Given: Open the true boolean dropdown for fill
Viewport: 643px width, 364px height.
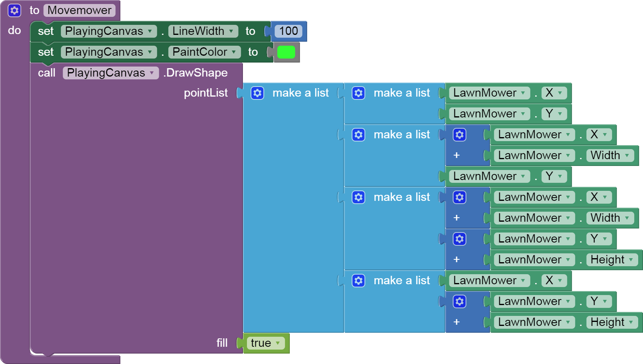Looking at the screenshot, I should tap(266, 343).
